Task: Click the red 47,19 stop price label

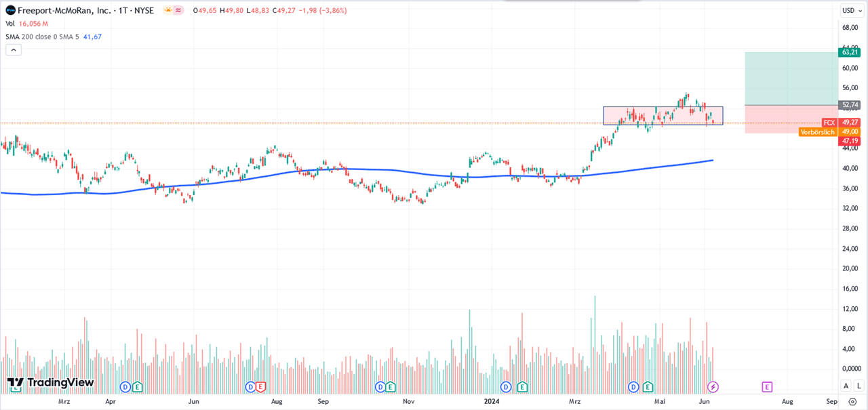Action: pos(850,141)
